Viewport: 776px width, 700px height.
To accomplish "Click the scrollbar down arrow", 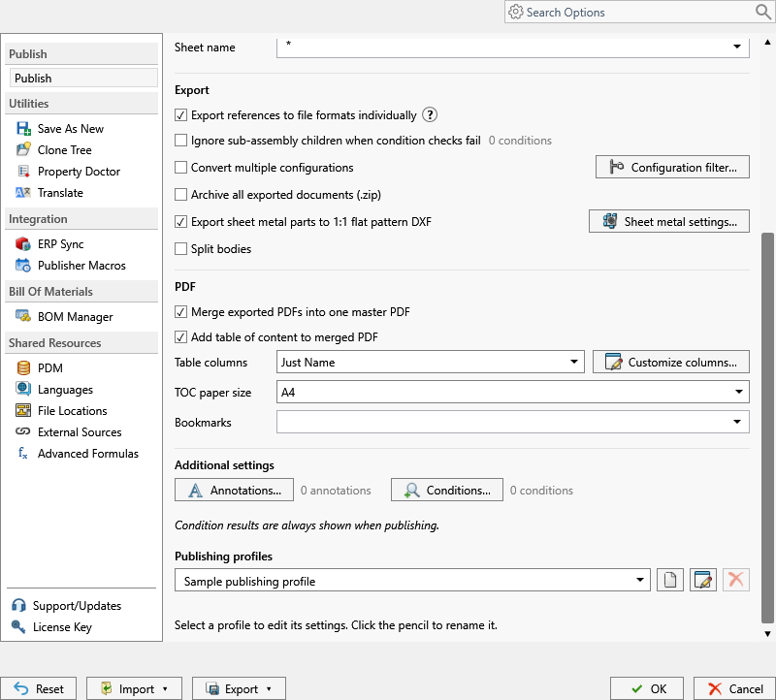I will tap(767, 634).
